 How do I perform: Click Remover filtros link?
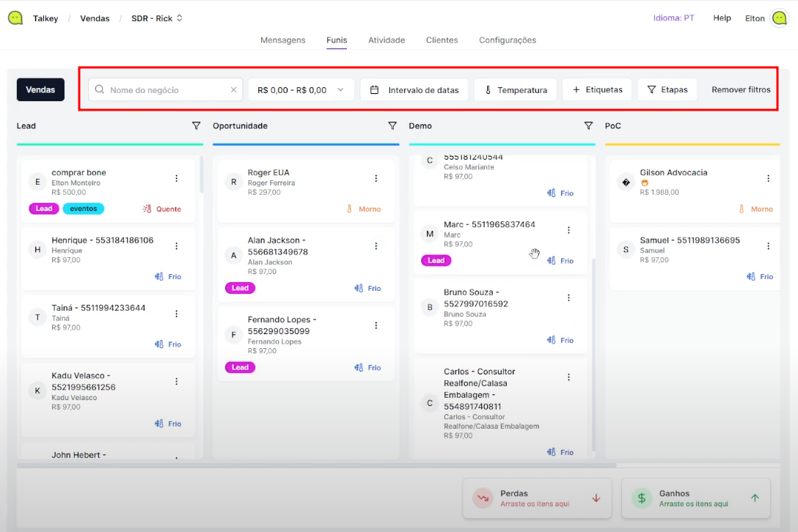click(741, 90)
